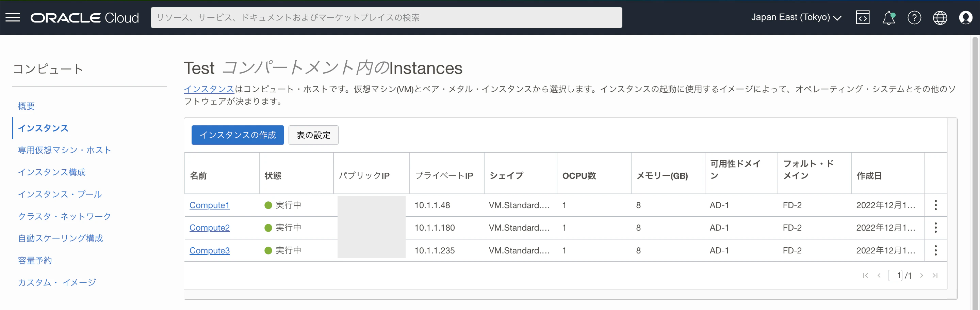Viewport: 980px width, 310px height.
Task: Open インスタンス・プール in sidebar
Action: 60,194
